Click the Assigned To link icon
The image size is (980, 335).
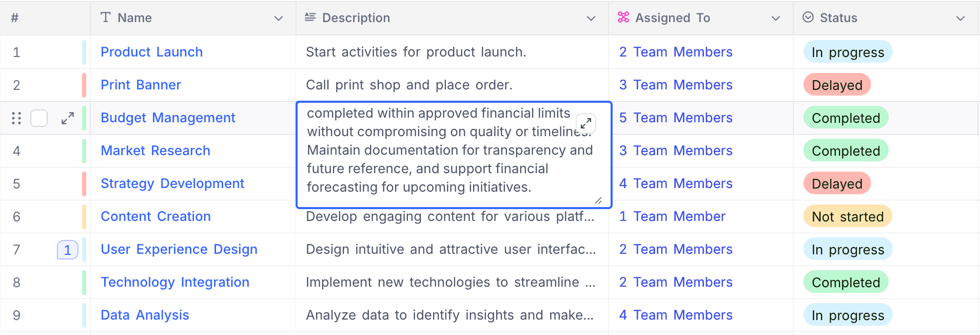click(623, 17)
